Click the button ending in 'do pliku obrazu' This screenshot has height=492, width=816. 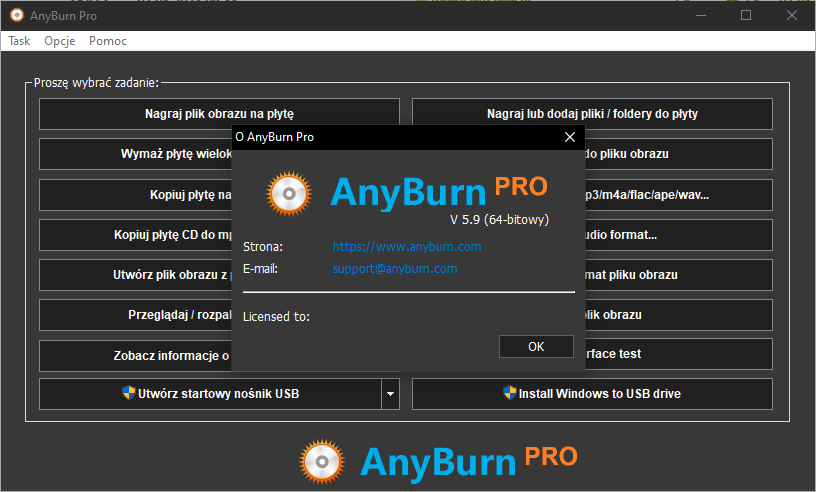tap(679, 154)
